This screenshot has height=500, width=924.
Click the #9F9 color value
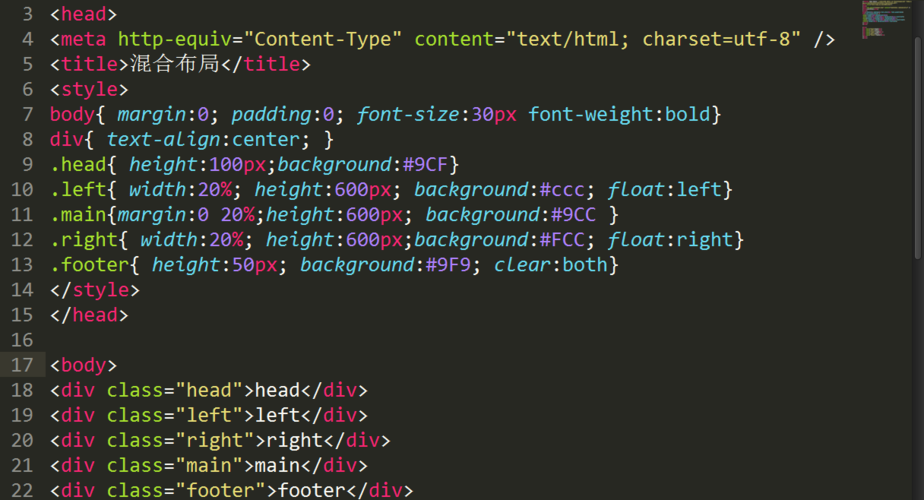pos(448,264)
